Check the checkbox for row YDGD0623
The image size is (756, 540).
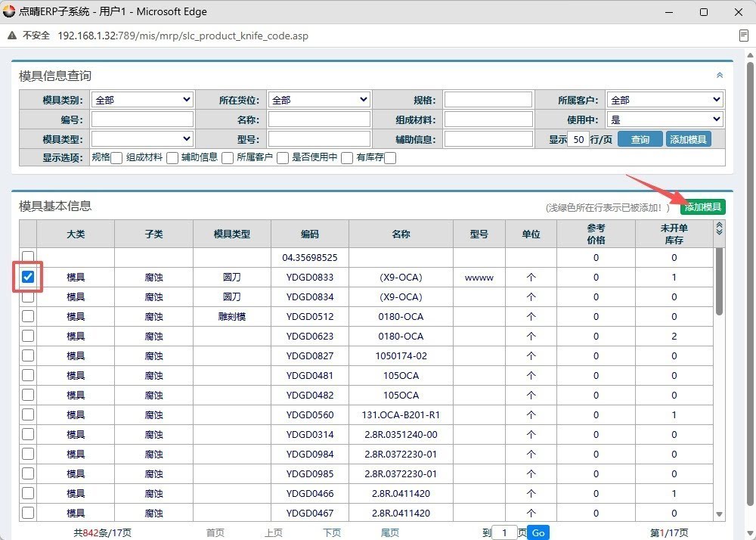(x=28, y=336)
